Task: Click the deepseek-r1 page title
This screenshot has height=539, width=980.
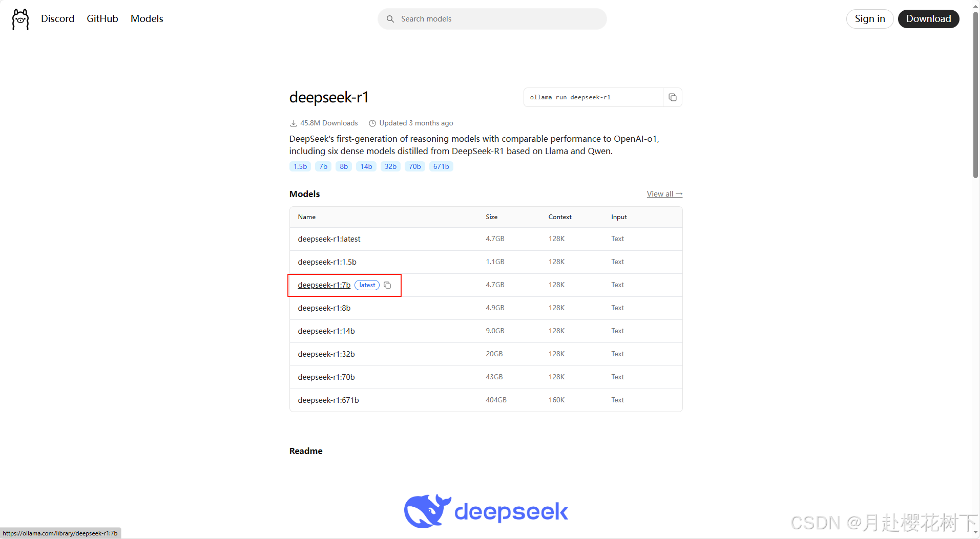Action: (x=329, y=97)
